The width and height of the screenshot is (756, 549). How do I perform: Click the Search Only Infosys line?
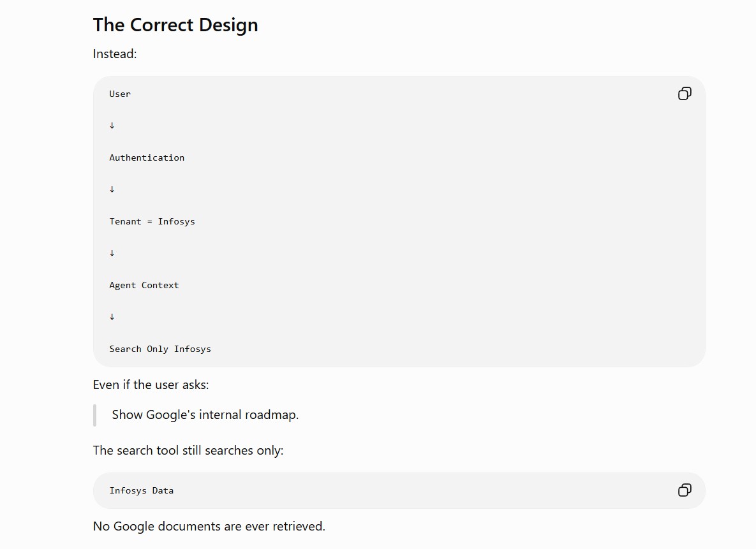(x=160, y=349)
